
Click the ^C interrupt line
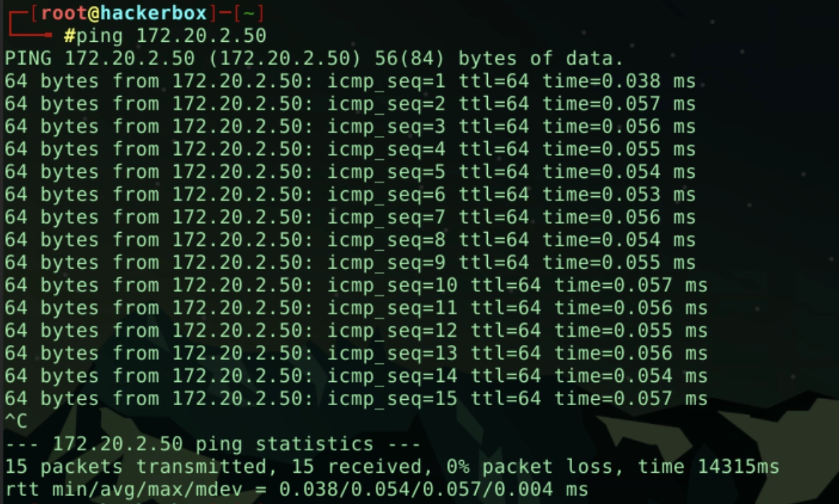pyautogui.click(x=16, y=421)
